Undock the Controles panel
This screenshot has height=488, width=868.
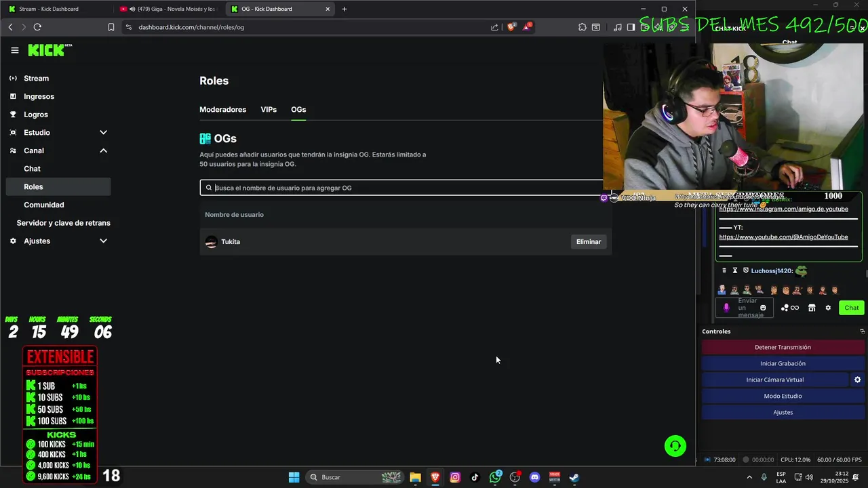click(x=863, y=331)
